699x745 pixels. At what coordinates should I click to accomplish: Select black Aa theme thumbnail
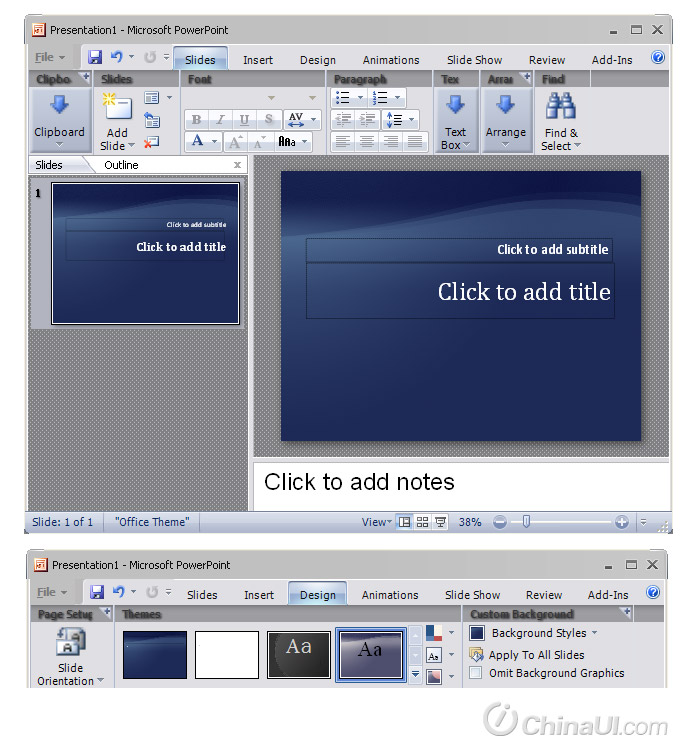point(299,655)
